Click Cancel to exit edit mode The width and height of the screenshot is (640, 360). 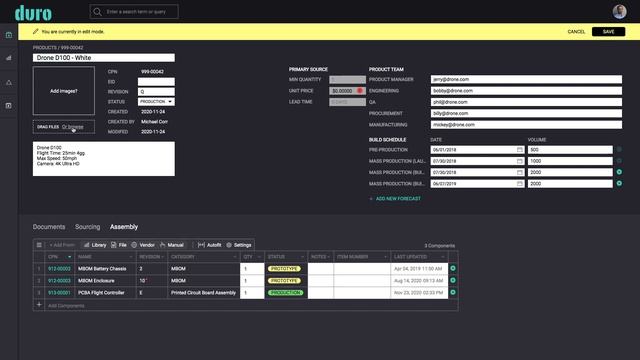(x=576, y=32)
